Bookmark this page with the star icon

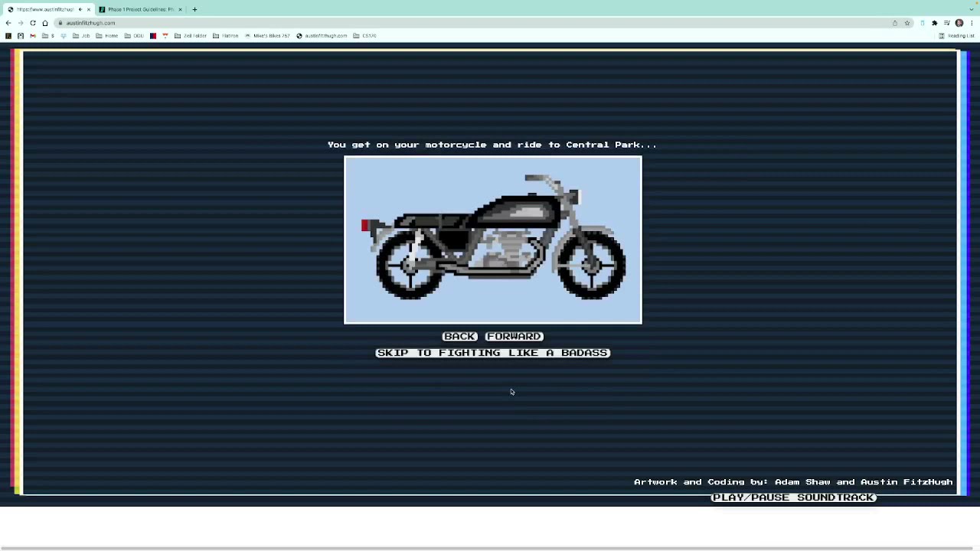(907, 23)
